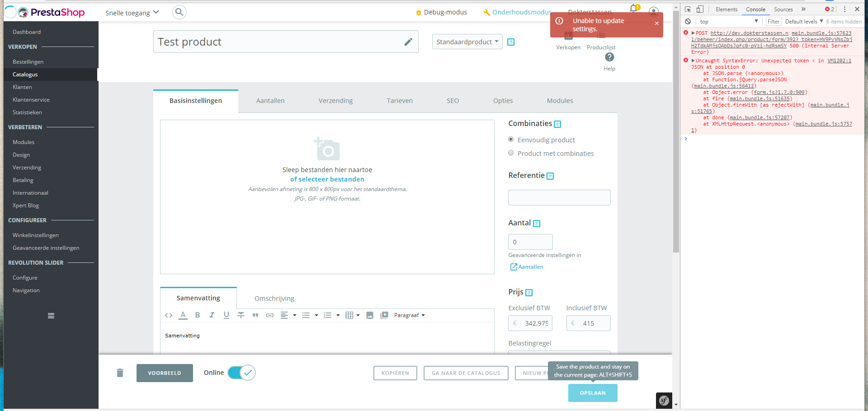The width and height of the screenshot is (868, 411).
Task: Open Elements tab in DevTools
Action: [x=726, y=9]
